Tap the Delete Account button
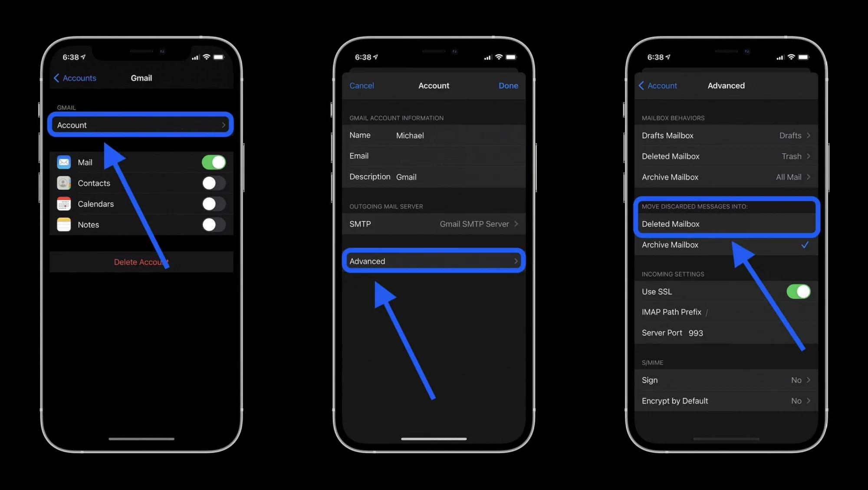 pyautogui.click(x=141, y=262)
